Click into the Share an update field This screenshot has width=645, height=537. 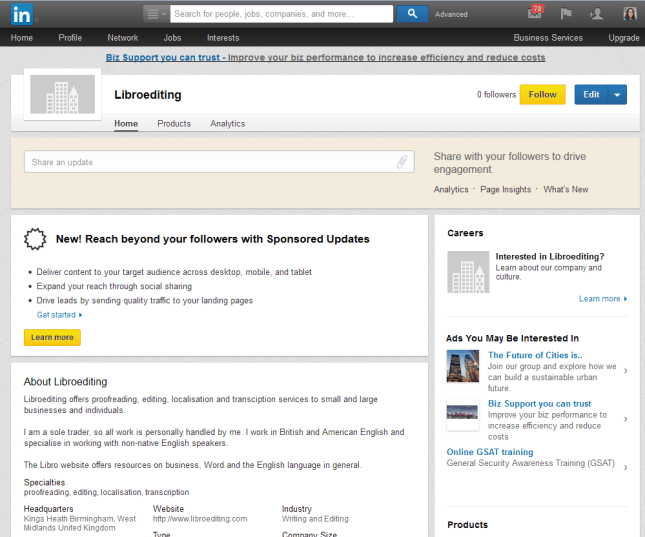coord(210,162)
